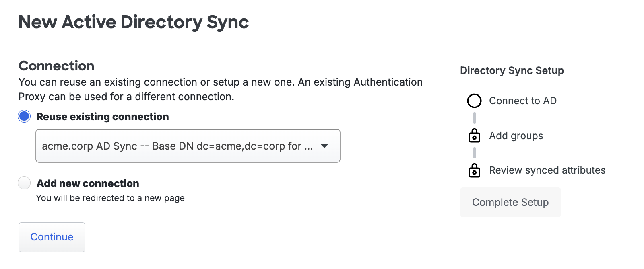The width and height of the screenshot is (644, 269).
Task: Click the dropdown arrow in the connection selector
Action: (324, 146)
